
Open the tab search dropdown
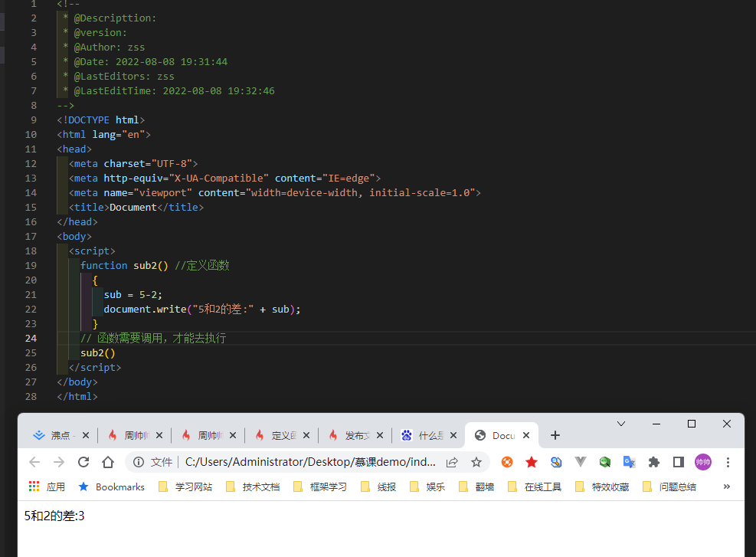(621, 424)
